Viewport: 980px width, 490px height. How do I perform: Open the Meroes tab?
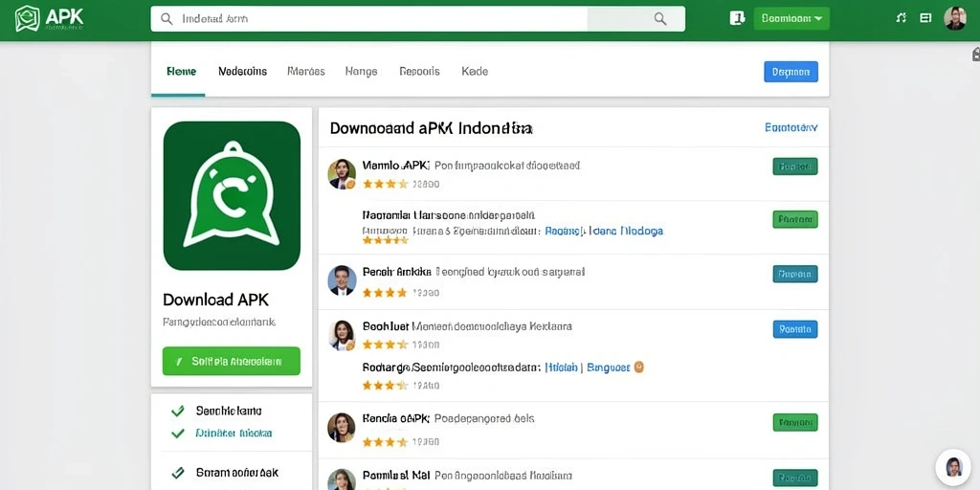[306, 71]
